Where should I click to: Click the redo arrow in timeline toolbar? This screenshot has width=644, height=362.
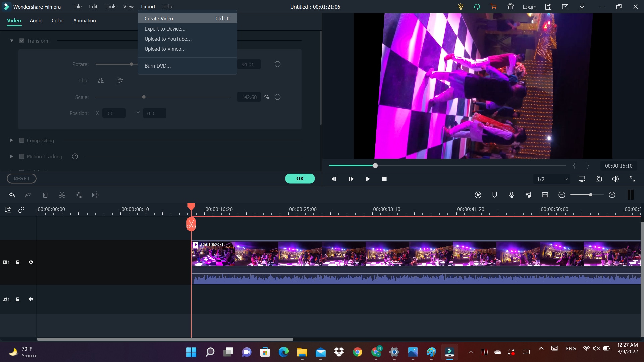(x=29, y=195)
